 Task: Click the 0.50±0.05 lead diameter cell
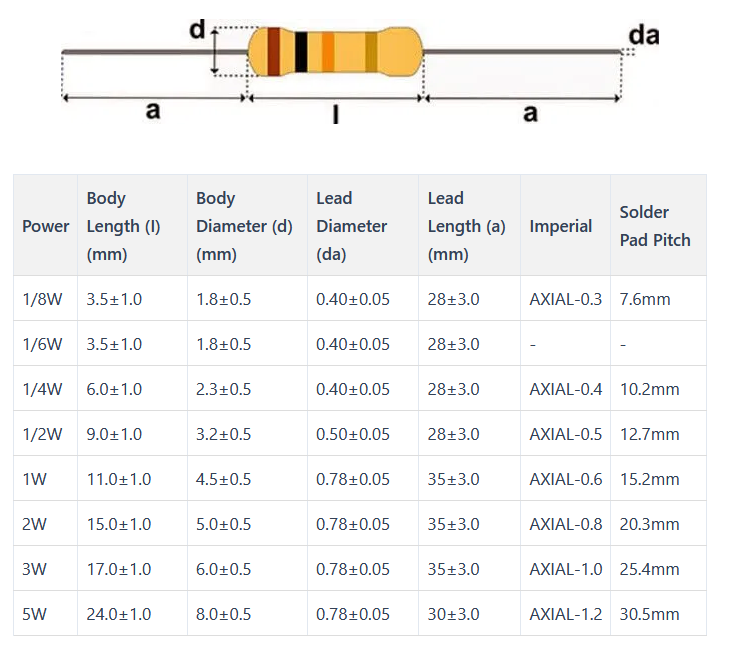pos(353,434)
